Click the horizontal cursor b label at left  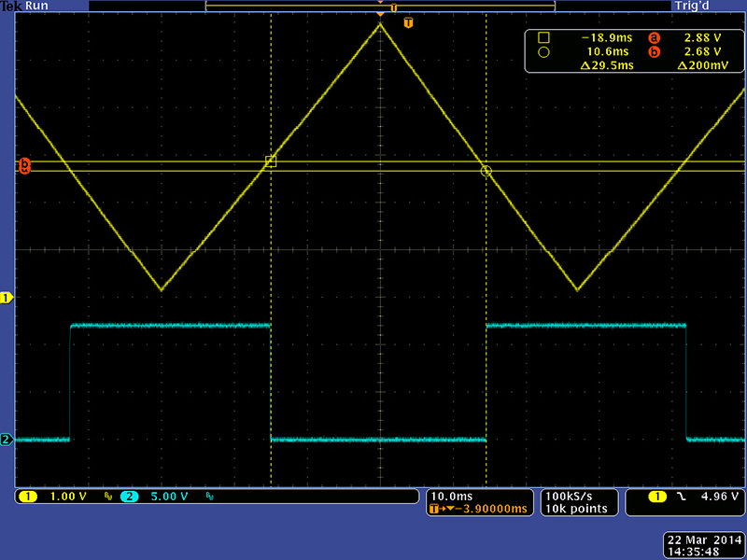point(24,164)
